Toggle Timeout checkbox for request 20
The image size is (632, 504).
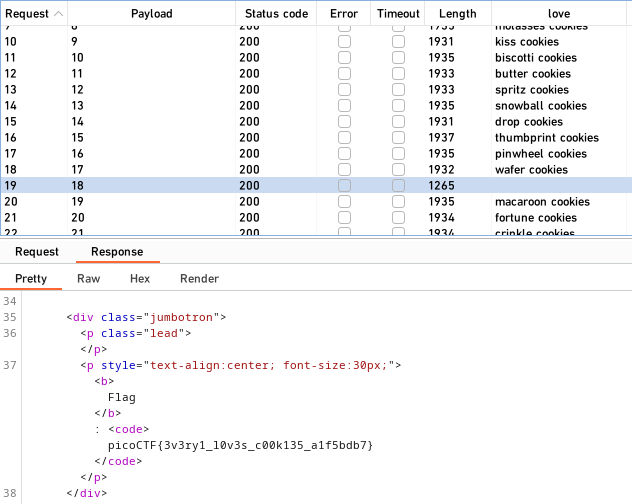click(398, 201)
